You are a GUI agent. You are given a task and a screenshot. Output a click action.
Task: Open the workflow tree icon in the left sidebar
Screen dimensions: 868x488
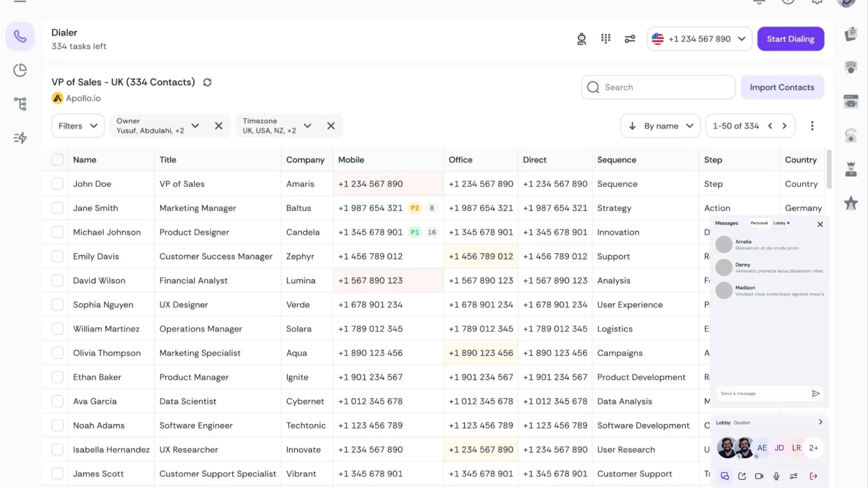click(20, 103)
